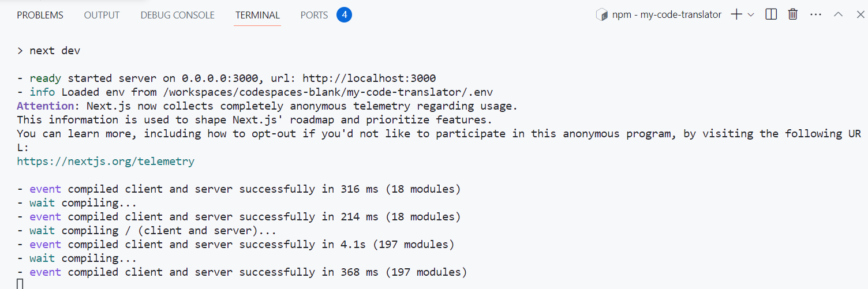
Task: Select the TERMINAL tab
Action: 257,16
